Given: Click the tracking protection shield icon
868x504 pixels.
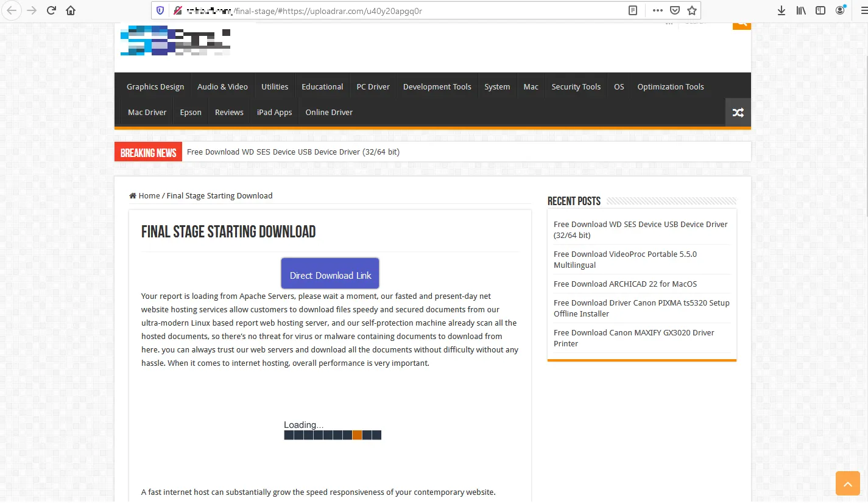Looking at the screenshot, I should tap(160, 10).
